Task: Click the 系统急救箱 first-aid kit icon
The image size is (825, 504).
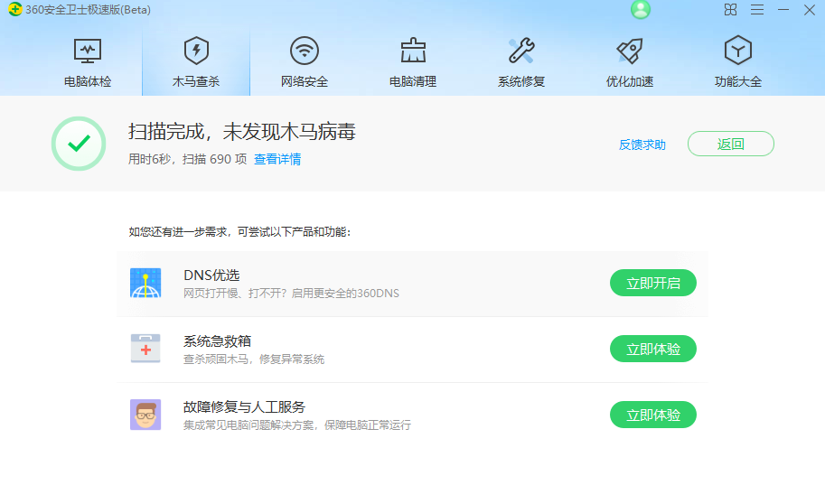Action: 145,349
